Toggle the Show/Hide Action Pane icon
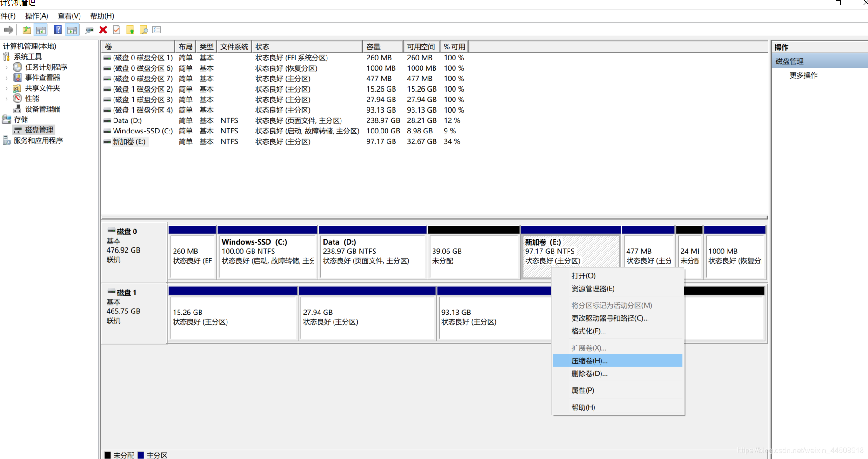The image size is (868, 459). (x=72, y=30)
